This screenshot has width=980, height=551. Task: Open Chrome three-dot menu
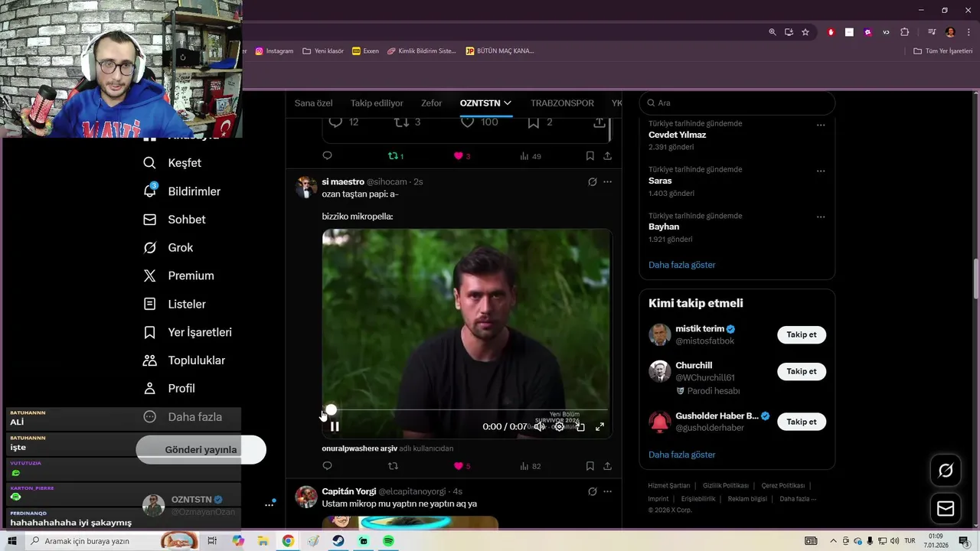[969, 32]
